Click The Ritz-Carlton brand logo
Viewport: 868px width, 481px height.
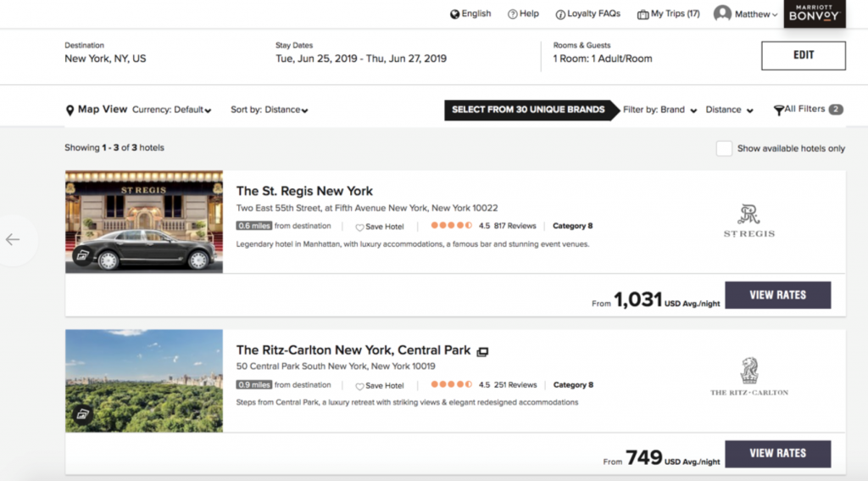point(749,377)
